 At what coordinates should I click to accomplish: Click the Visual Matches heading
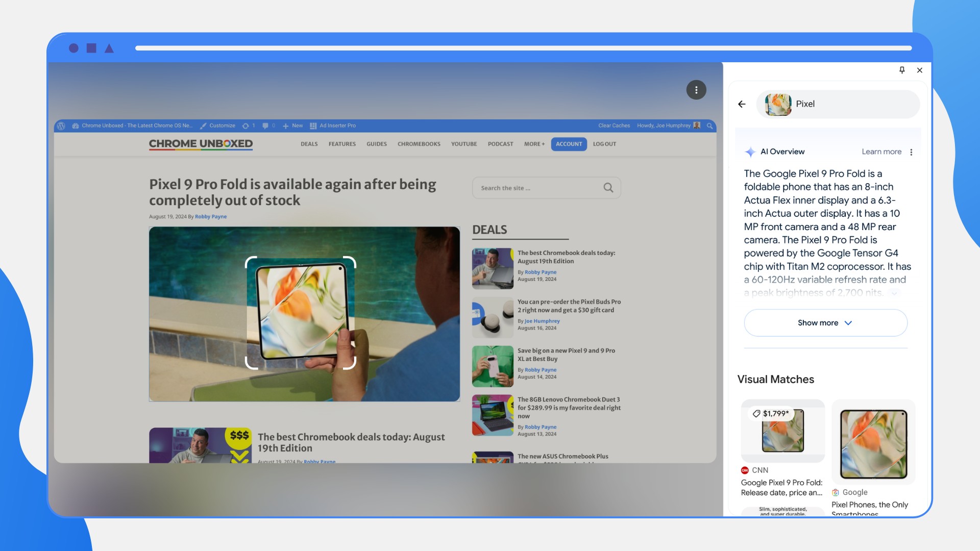pos(775,379)
